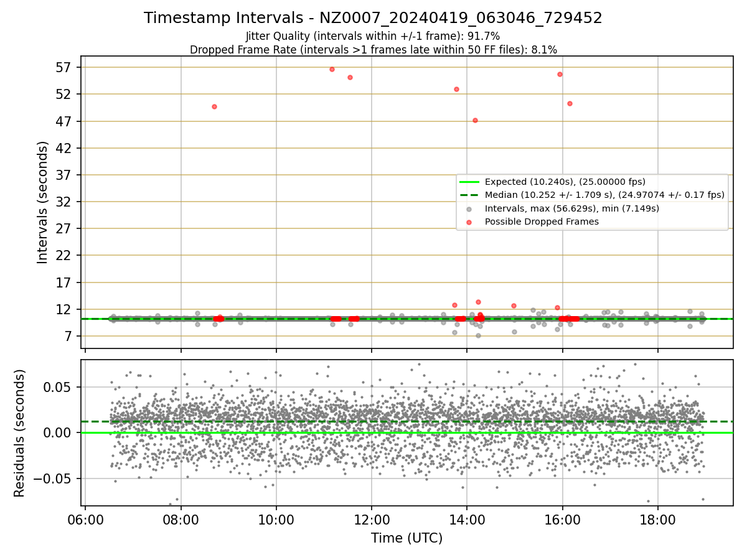
Task: Click the 06:00 time tick label
Action: [85, 520]
